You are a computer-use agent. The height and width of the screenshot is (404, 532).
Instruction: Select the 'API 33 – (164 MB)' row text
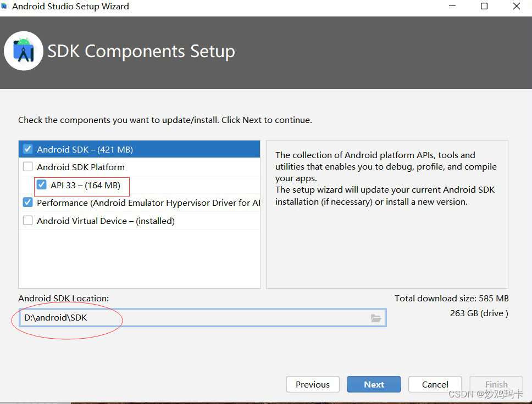(x=86, y=185)
